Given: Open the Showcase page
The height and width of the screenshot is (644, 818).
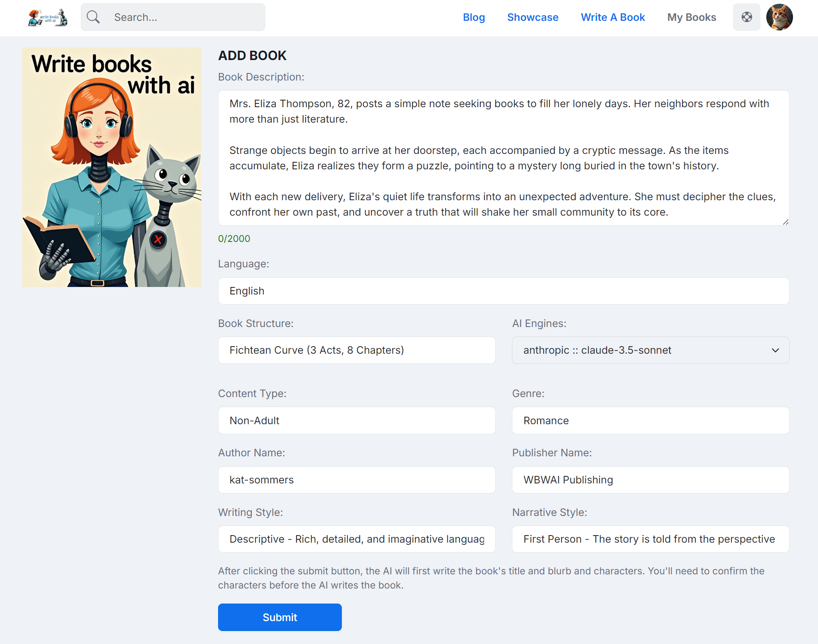Looking at the screenshot, I should pyautogui.click(x=533, y=17).
